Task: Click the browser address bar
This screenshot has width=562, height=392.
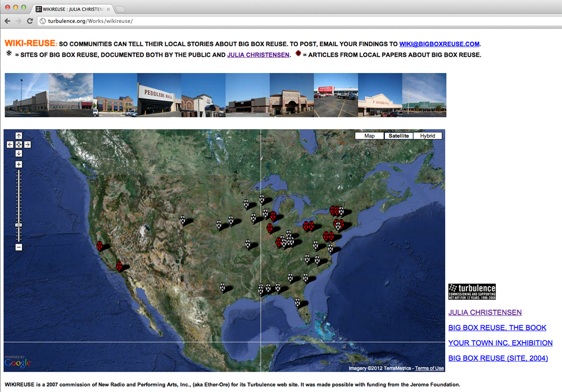Action: pos(281,21)
